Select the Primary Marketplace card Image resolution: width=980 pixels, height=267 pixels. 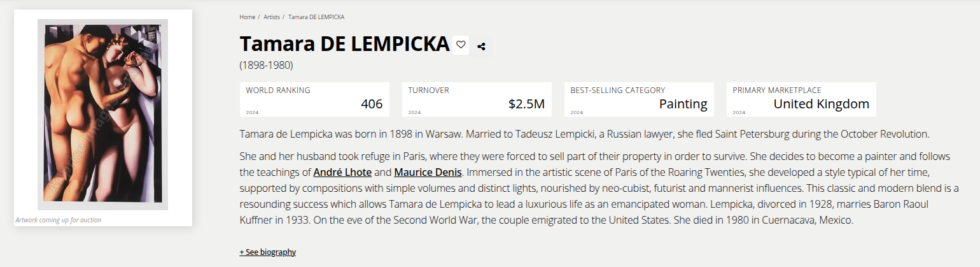point(801,99)
